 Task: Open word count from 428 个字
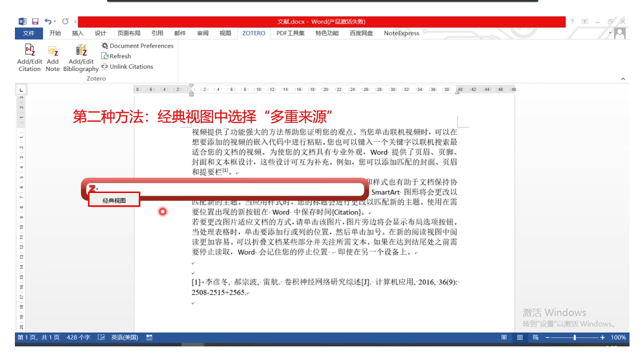tap(78, 337)
